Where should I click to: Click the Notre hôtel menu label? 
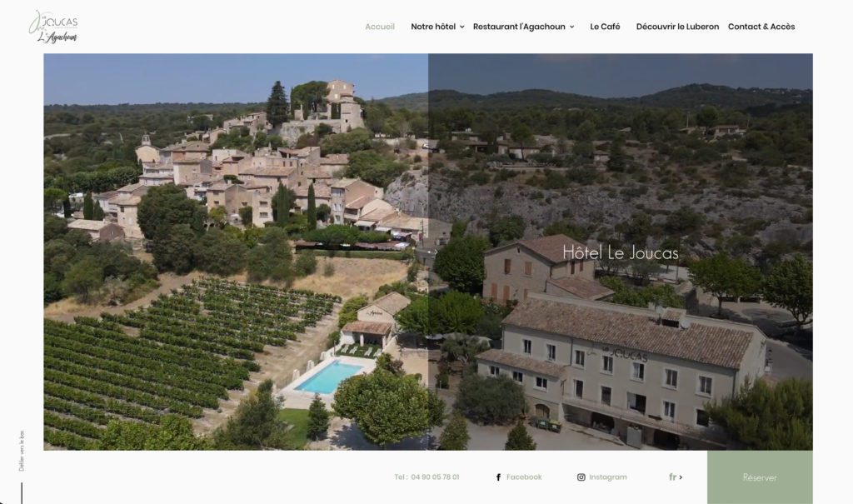tap(433, 27)
